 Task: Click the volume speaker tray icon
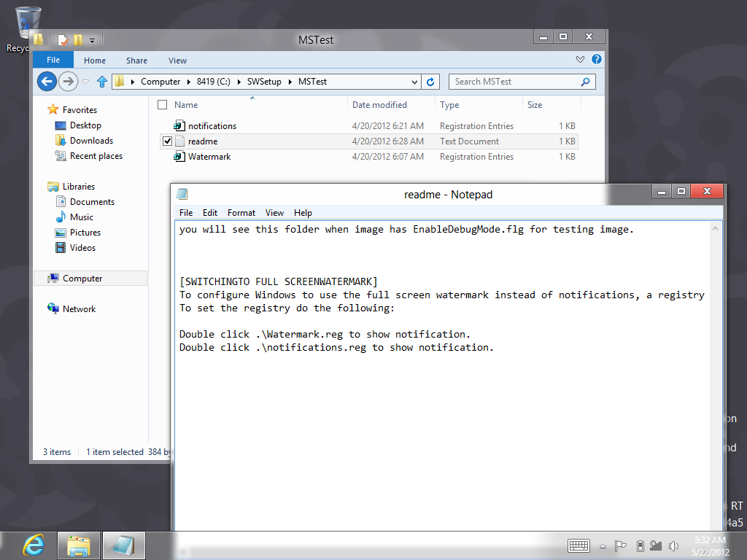tap(673, 545)
